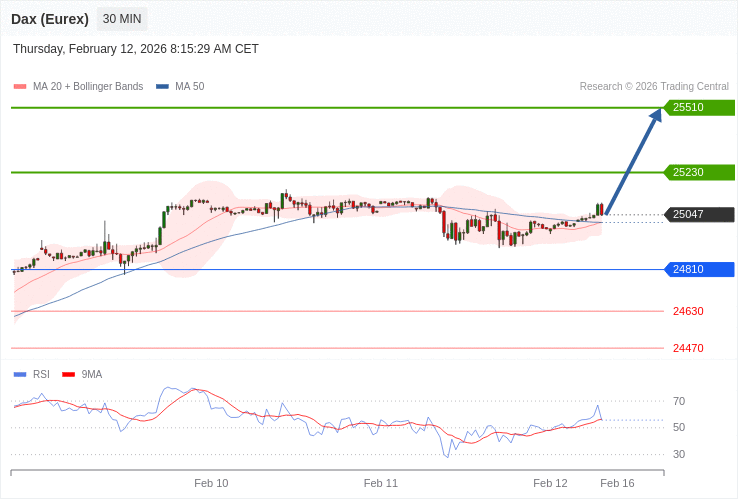The image size is (738, 500).
Task: Click the Feb 16 date axis label
Action: pos(617,483)
